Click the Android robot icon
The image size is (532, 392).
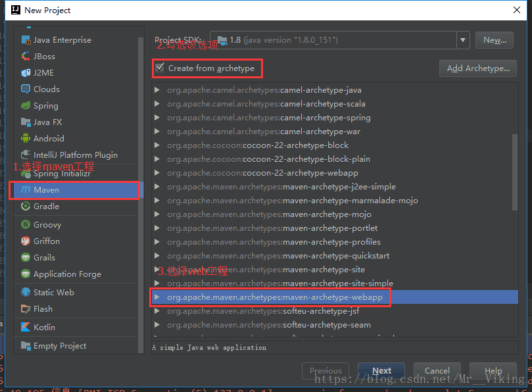click(x=26, y=138)
